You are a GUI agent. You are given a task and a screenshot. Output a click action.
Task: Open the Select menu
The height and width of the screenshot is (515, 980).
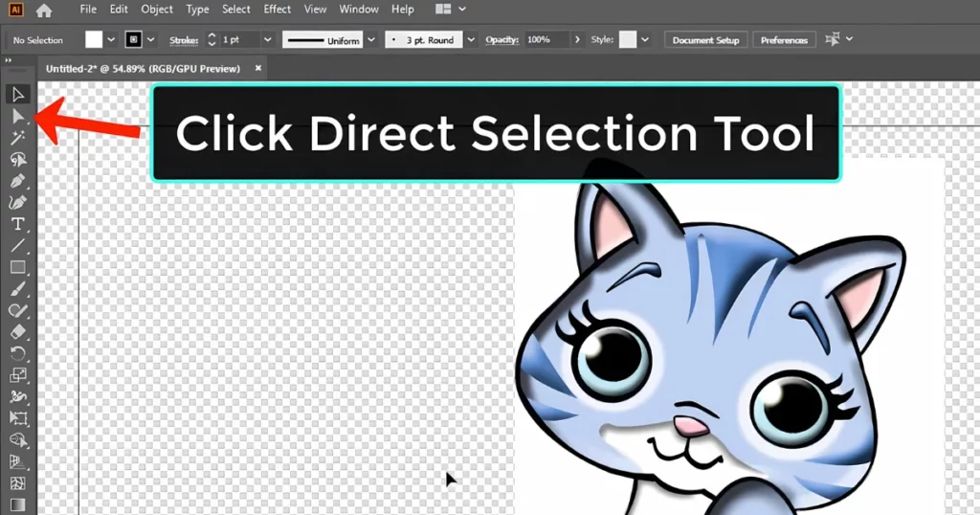(x=236, y=10)
